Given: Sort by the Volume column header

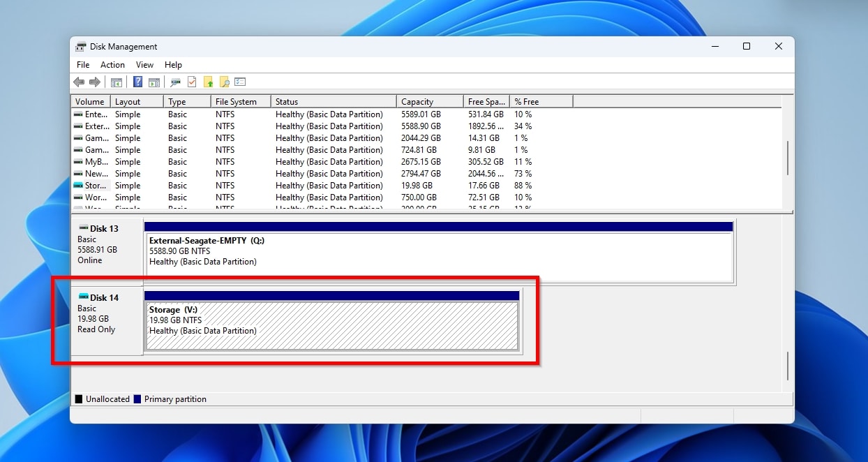Looking at the screenshot, I should [x=91, y=102].
